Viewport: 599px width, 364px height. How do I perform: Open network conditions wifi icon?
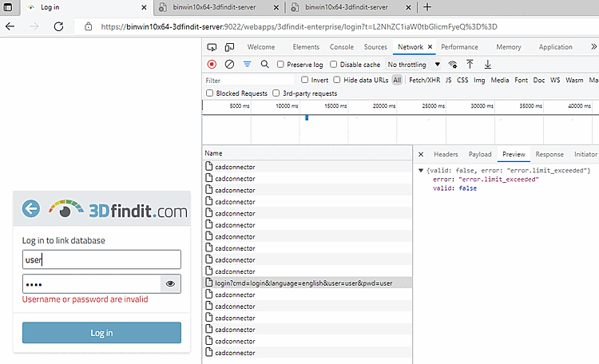point(453,64)
